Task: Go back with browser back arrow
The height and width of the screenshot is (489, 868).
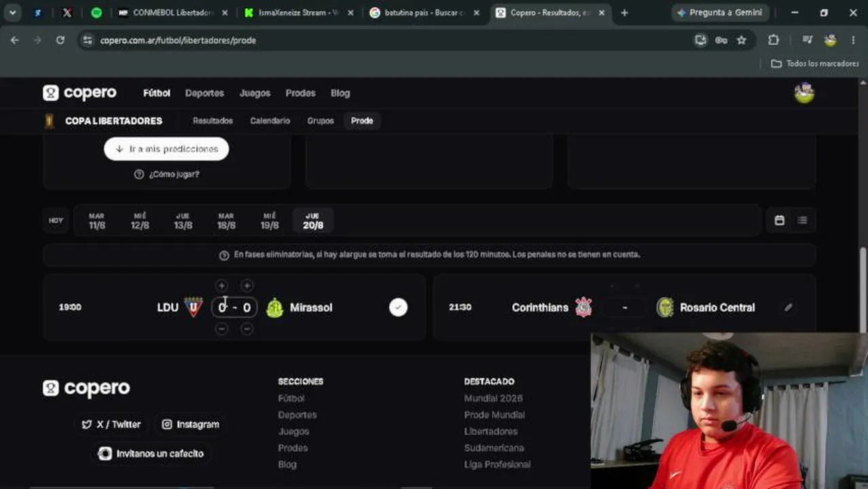Action: [15, 40]
